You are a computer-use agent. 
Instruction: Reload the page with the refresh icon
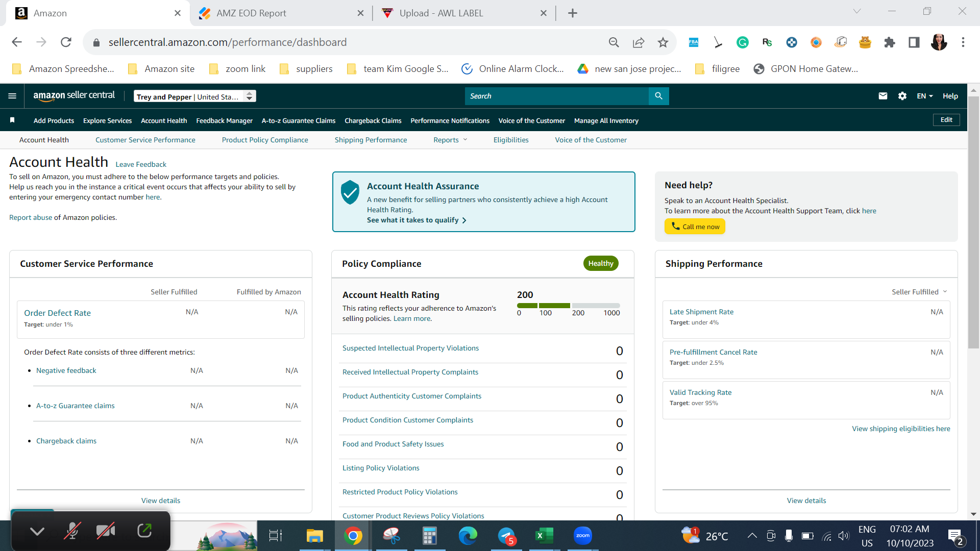point(66,42)
